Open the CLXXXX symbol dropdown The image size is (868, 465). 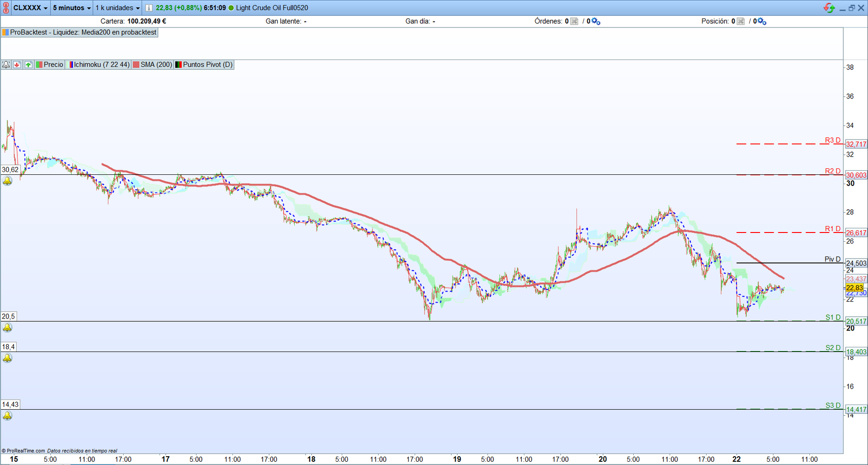point(31,8)
